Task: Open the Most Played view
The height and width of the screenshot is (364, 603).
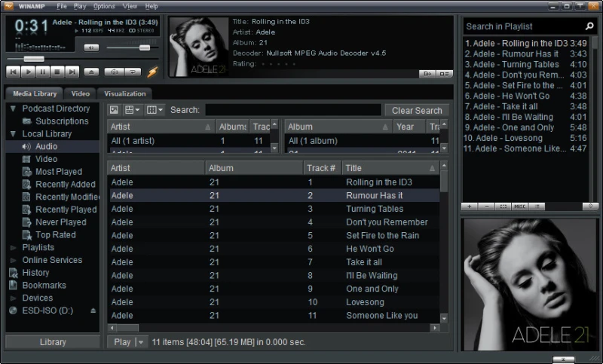Action: coord(59,172)
